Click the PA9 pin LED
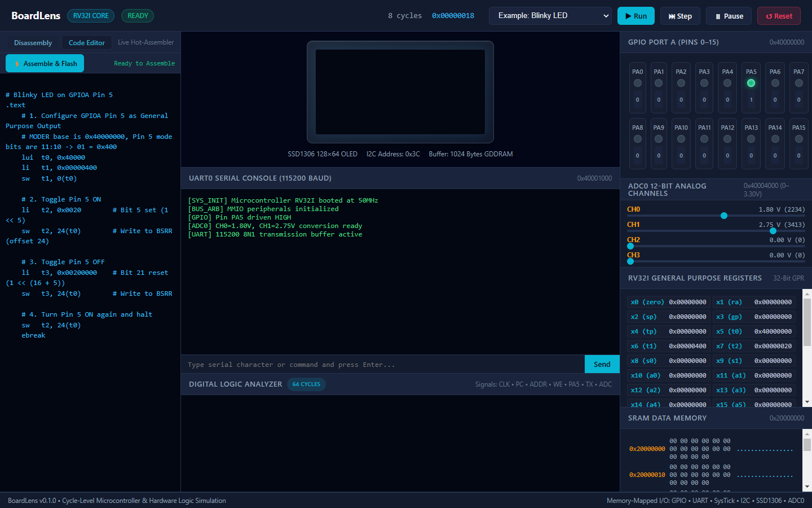 point(659,139)
